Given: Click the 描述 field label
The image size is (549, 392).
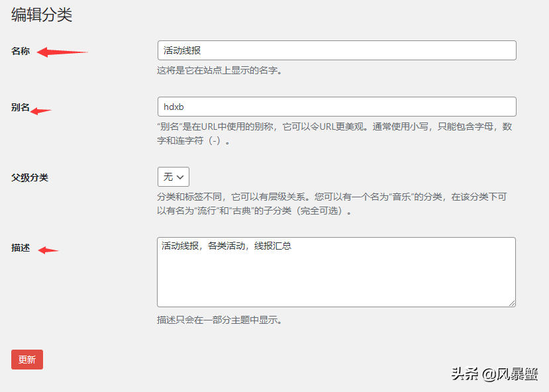Looking at the screenshot, I should 21,248.
